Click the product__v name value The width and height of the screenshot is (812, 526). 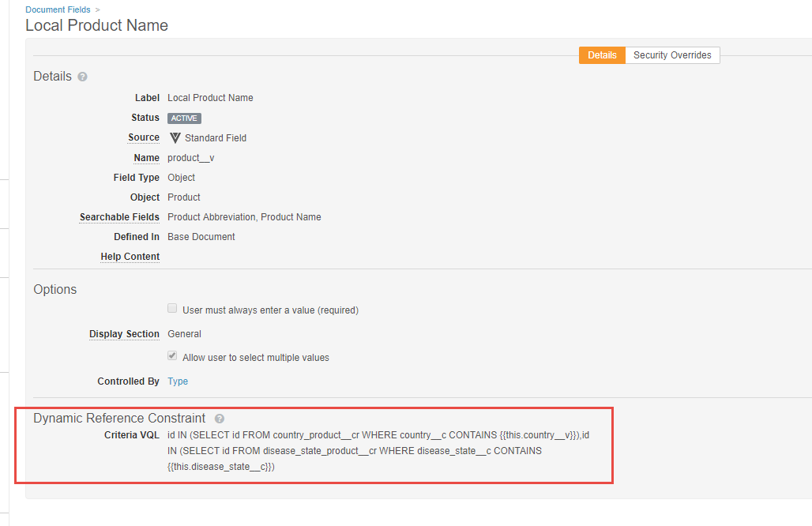point(190,158)
